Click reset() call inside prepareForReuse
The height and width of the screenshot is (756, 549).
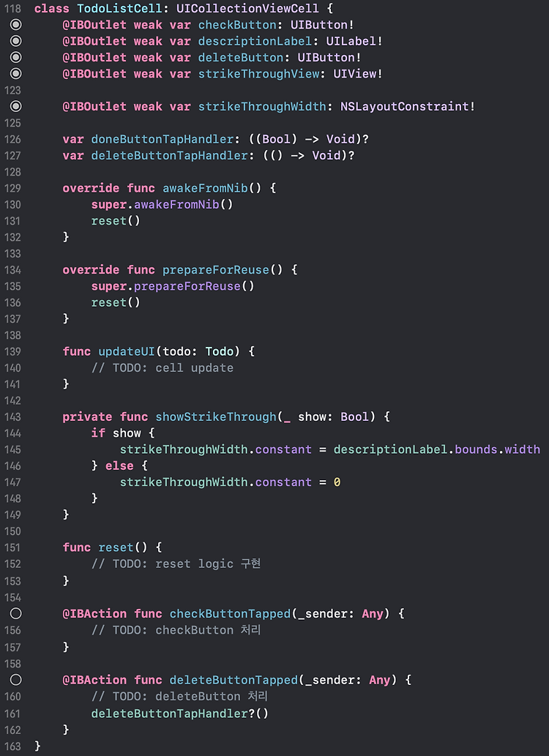click(x=116, y=303)
